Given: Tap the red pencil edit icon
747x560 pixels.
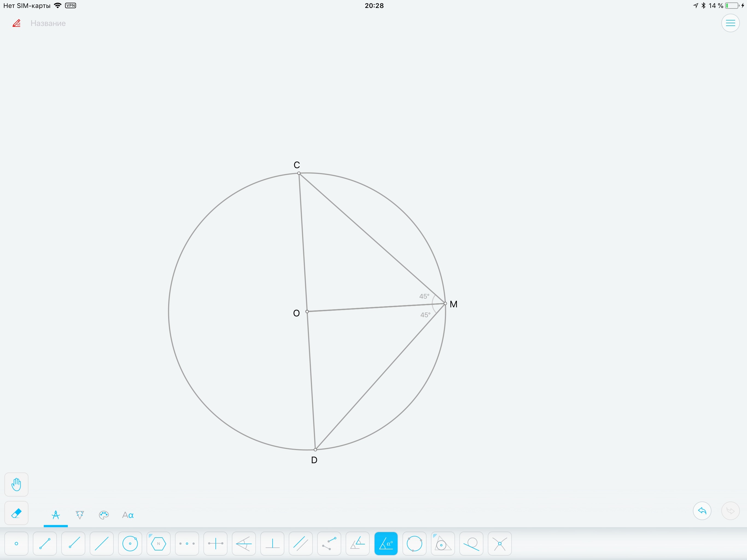Looking at the screenshot, I should (x=17, y=23).
